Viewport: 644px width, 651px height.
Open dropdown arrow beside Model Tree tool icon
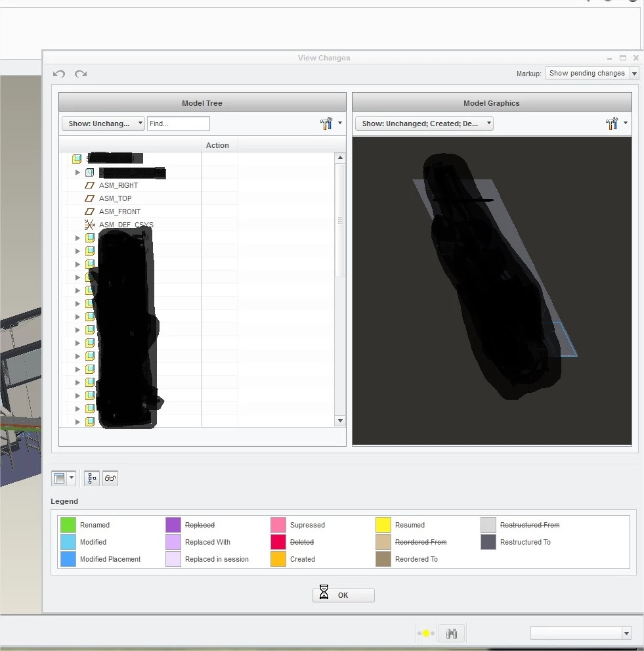tap(340, 123)
